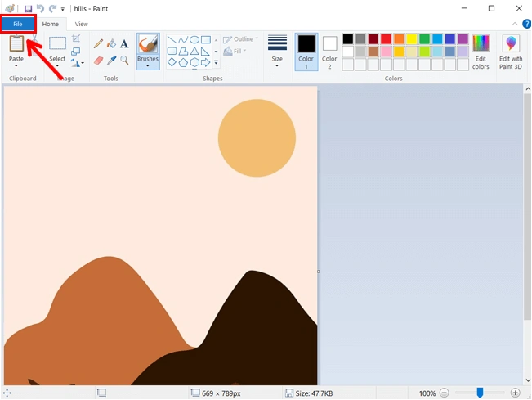532x400 pixels.
Task: Select the Pencil tool
Action: coord(98,43)
